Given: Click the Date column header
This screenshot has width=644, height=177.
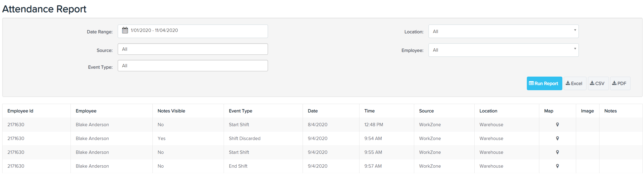Looking at the screenshot, I should click(x=313, y=111).
